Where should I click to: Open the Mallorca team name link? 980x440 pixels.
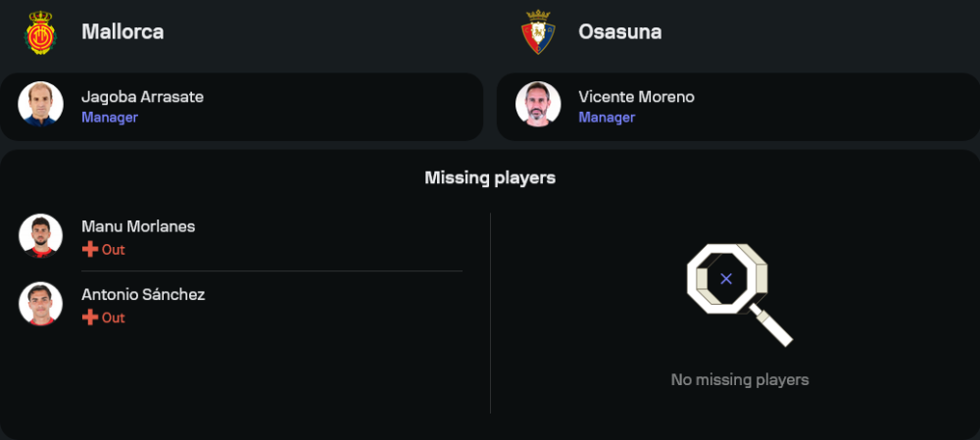point(122,31)
